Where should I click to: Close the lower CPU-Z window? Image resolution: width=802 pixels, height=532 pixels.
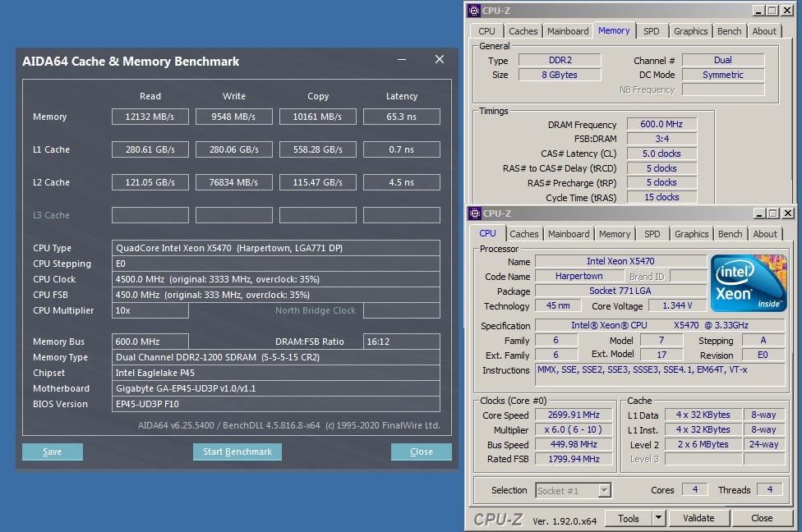(x=788, y=213)
